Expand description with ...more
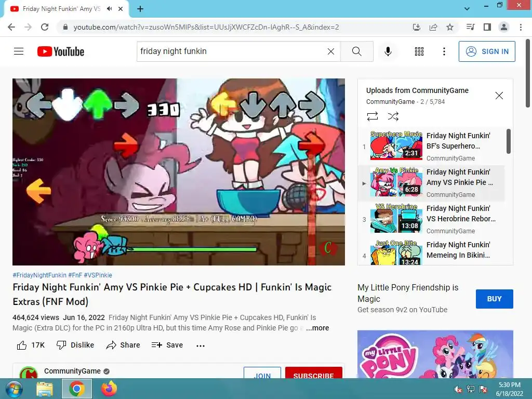 [317, 328]
